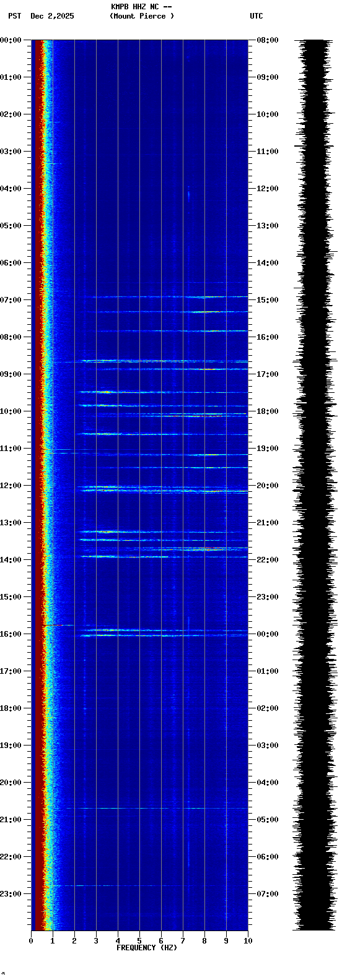Click the PST '16:00' time label
342x980 pixels.
[x=11, y=634]
